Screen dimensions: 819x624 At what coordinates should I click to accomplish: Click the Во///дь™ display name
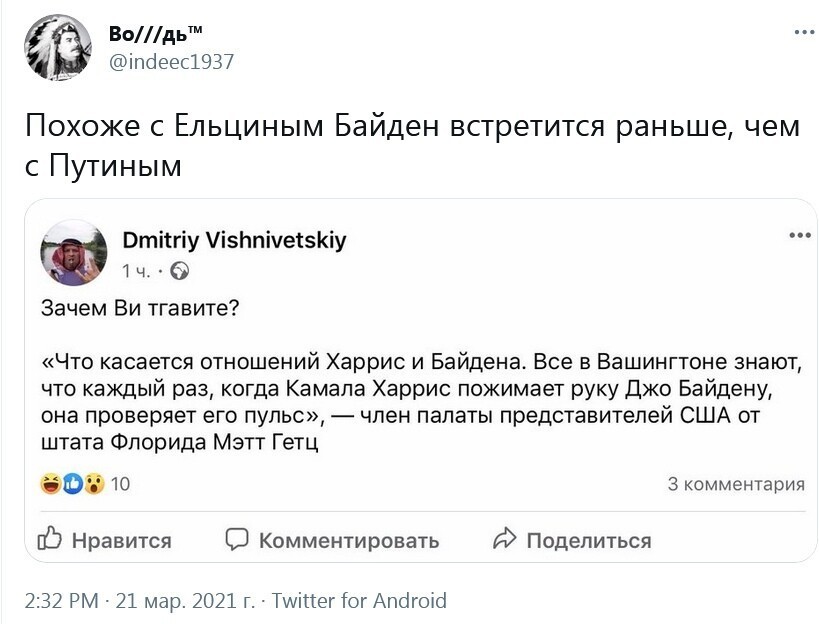[x=156, y=33]
